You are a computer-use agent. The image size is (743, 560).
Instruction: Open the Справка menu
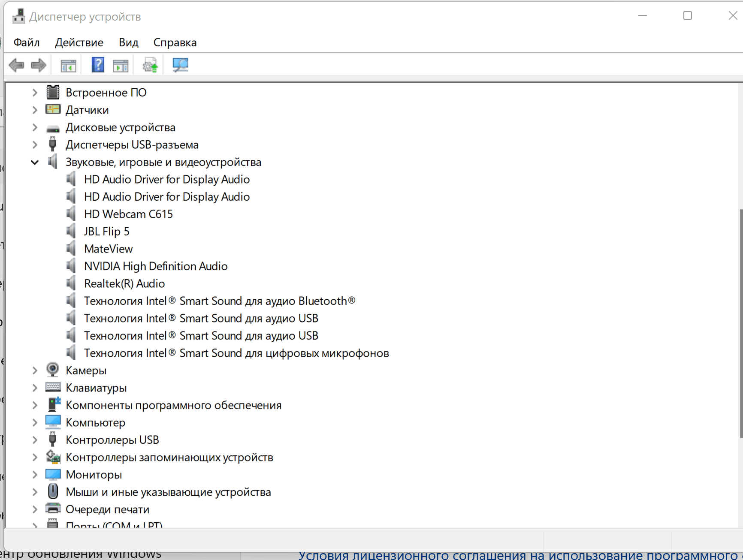[x=175, y=42]
